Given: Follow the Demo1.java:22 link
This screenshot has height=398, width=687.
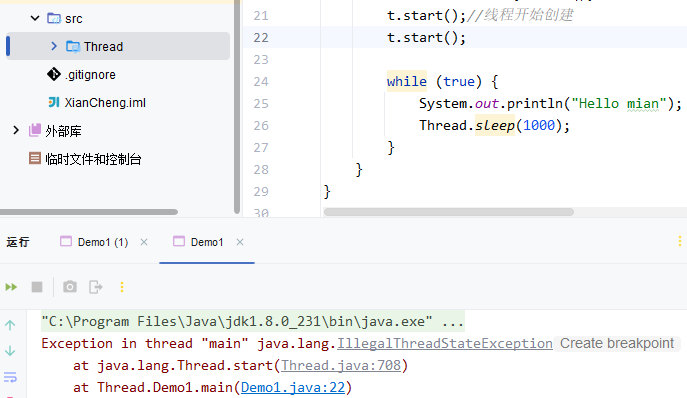Looking at the screenshot, I should tap(293, 387).
